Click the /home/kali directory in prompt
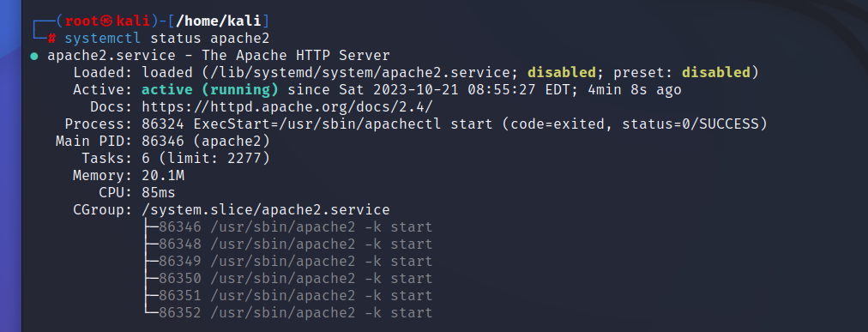 click(x=222, y=21)
